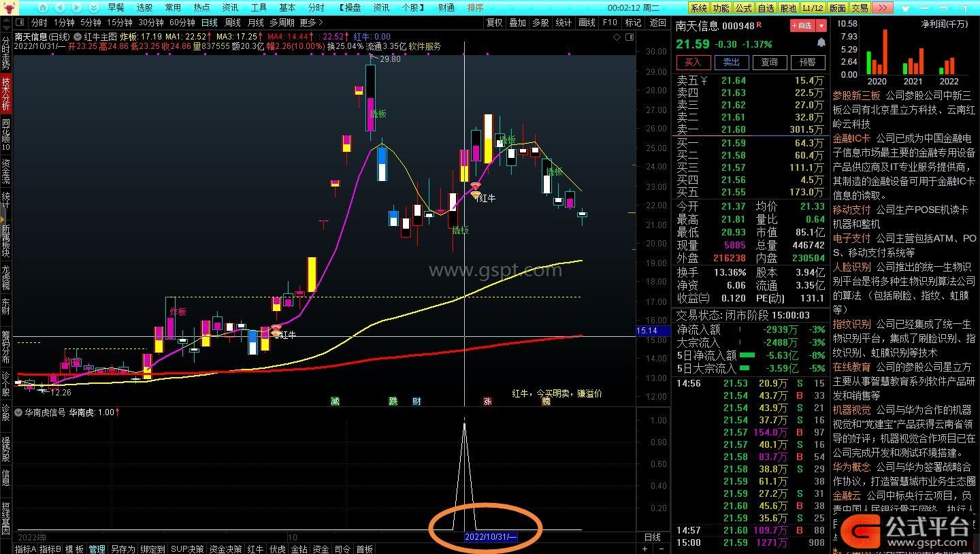The width and height of the screenshot is (980, 554).
Task: Open the dropdown arrow beside +自选
Action: tap(821, 25)
